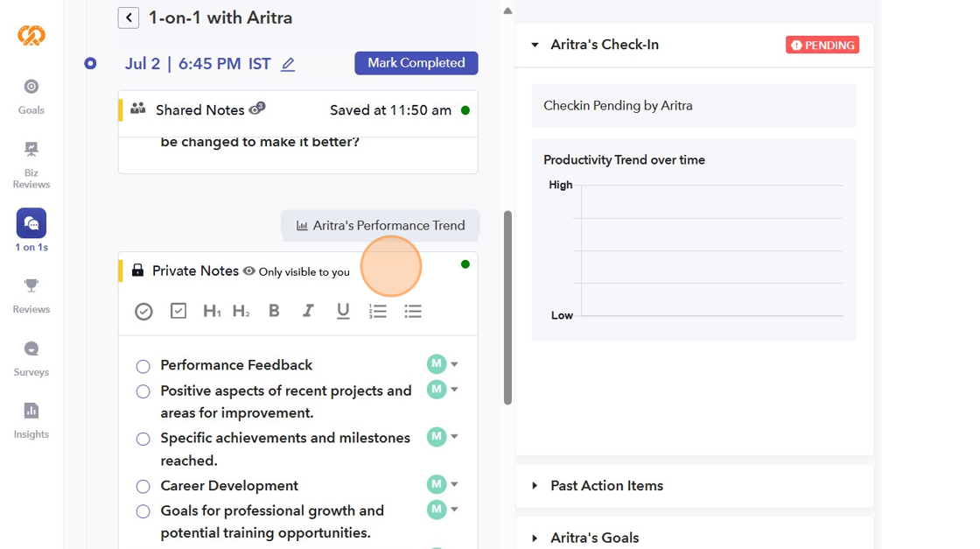Open Aritra's Performance Trend
Screen dimensions: 980x549
[381, 225]
